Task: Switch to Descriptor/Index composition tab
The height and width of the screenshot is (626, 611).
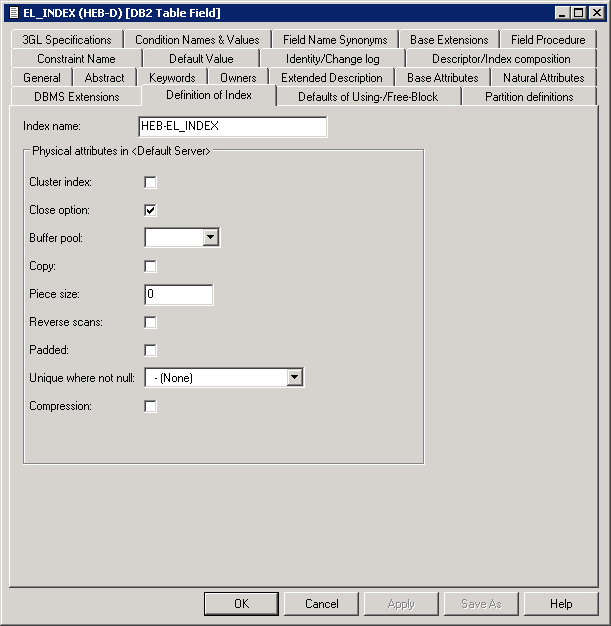Action: point(501,59)
